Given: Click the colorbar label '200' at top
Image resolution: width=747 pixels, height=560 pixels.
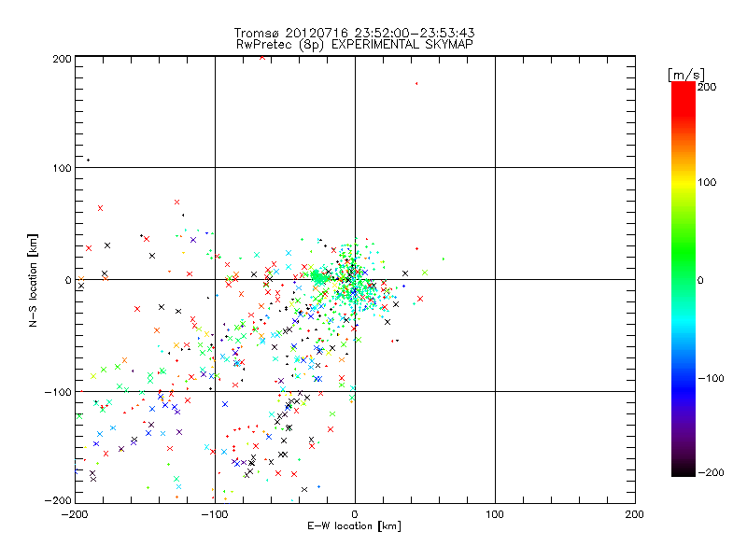Looking at the screenshot, I should pos(707,87).
